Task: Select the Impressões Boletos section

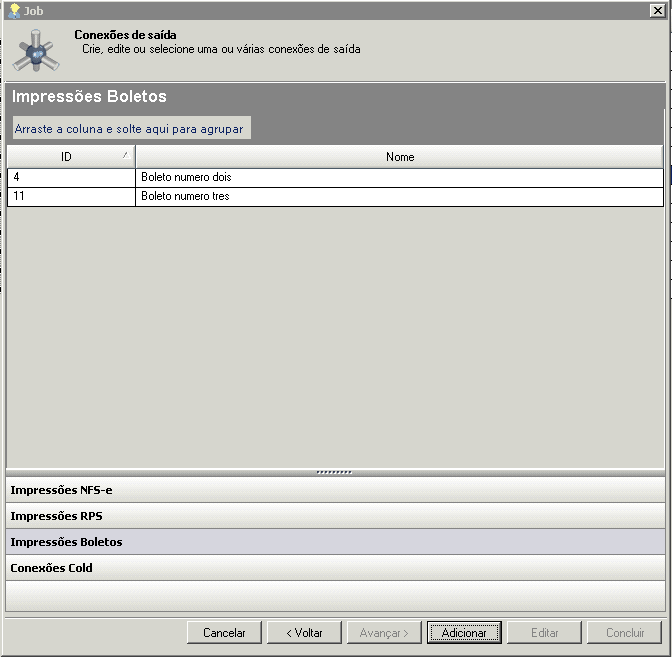Action: coord(335,542)
